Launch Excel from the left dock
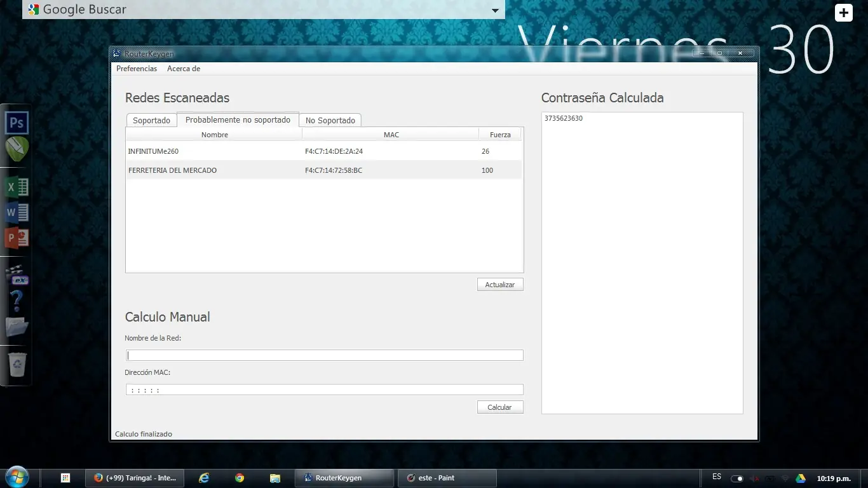The height and width of the screenshot is (488, 868). tap(16, 186)
